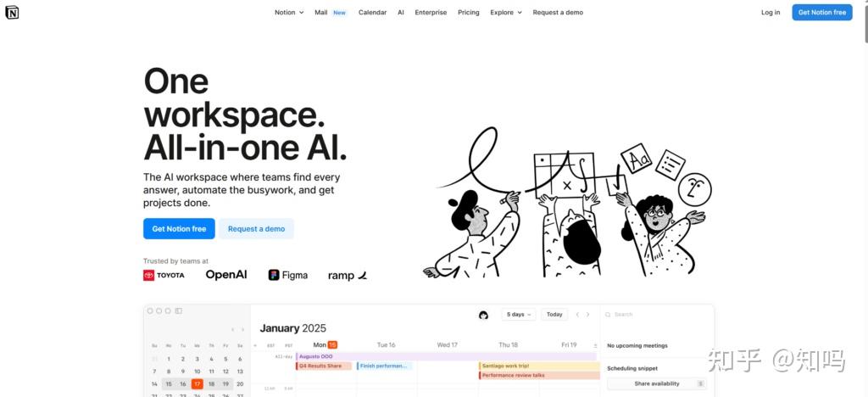Open the Augusto OOO all-day event

446,356
